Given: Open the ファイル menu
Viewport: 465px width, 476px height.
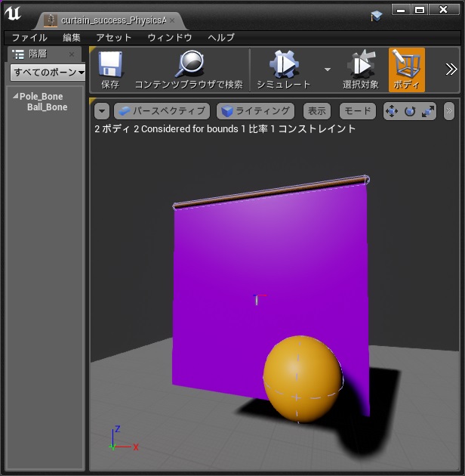Looking at the screenshot, I should click(x=29, y=38).
